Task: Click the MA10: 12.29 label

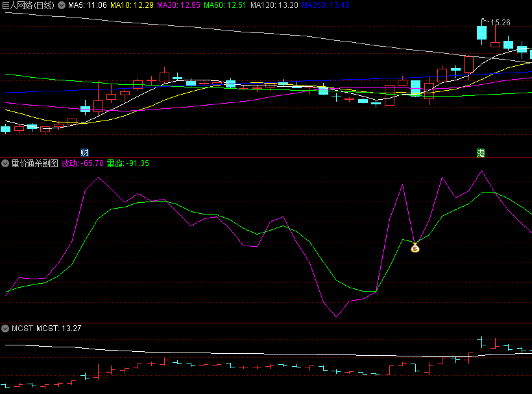Action: click(132, 5)
